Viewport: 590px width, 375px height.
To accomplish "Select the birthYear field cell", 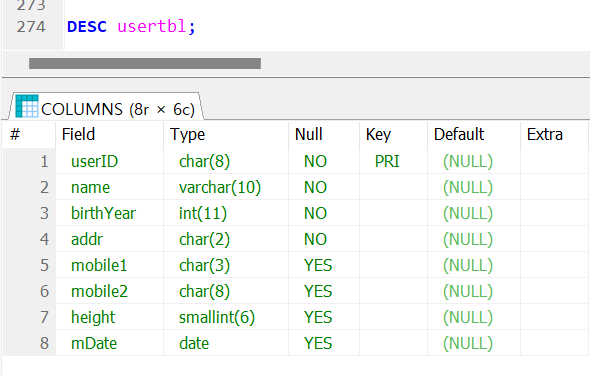I will pyautogui.click(x=109, y=213).
